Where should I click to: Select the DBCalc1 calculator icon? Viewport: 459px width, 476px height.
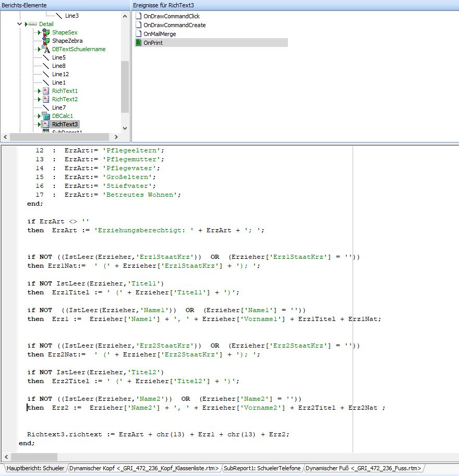coord(46,116)
